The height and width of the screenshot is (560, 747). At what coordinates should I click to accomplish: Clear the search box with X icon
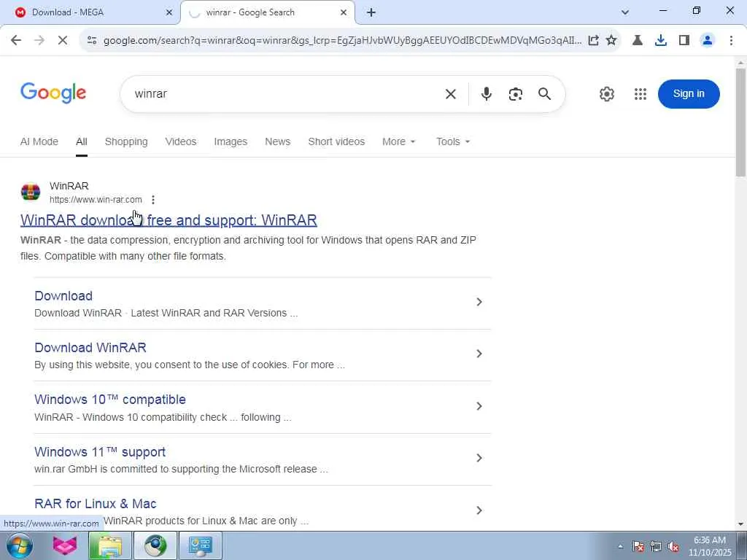click(x=451, y=94)
